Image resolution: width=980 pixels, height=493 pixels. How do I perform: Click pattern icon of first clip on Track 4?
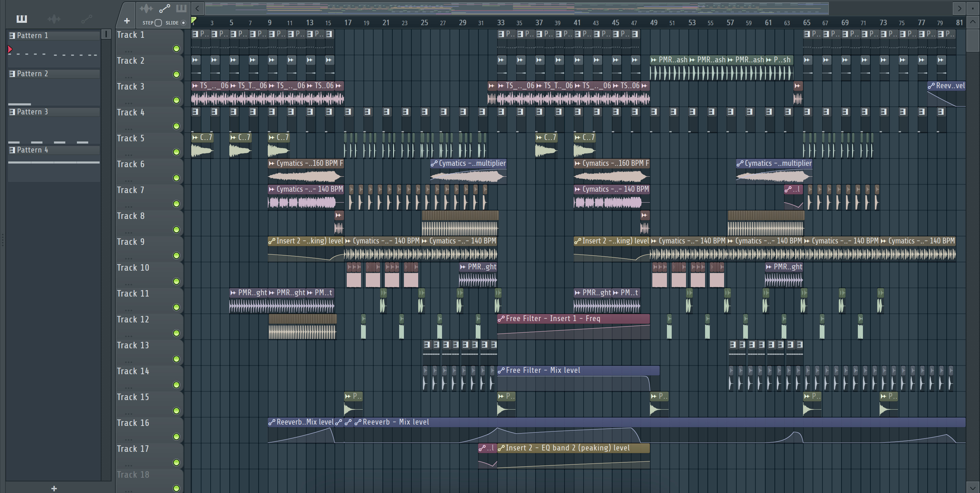click(195, 112)
